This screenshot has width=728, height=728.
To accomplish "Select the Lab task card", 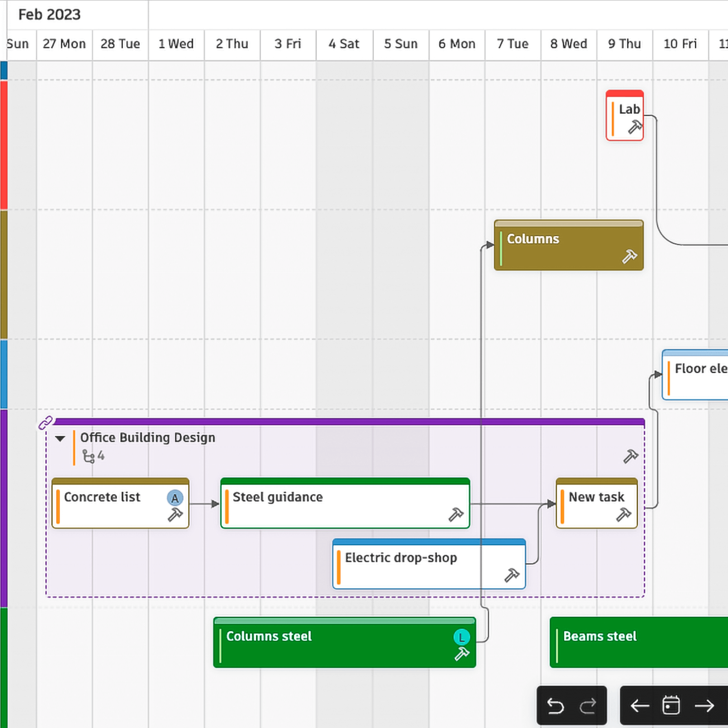I will [625, 116].
